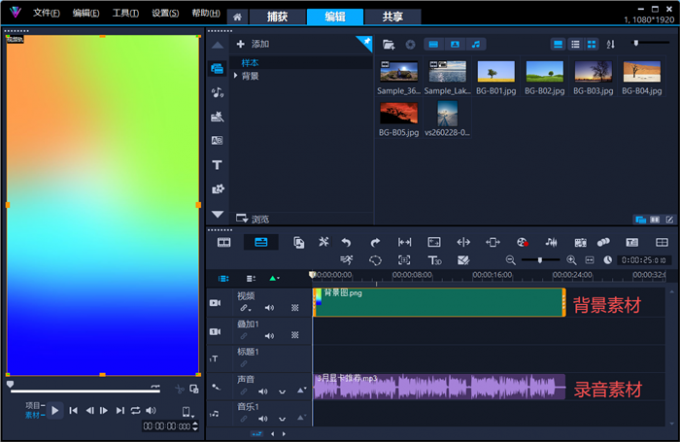Switch preview to 项目 mode
Viewport: 680px width, 442px height.
coord(33,405)
